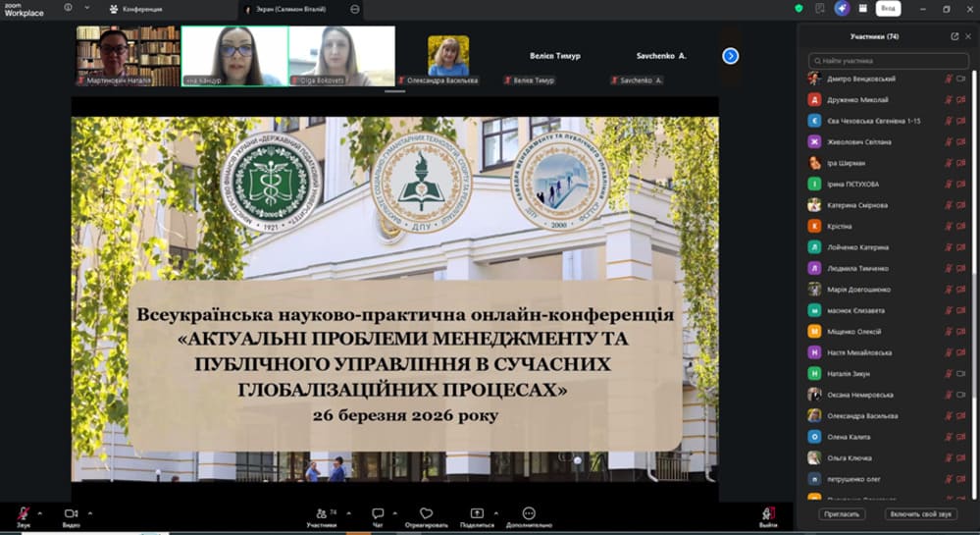Click the Zoom Workplace logo
The width and height of the screenshot is (980, 535).
click(24, 9)
